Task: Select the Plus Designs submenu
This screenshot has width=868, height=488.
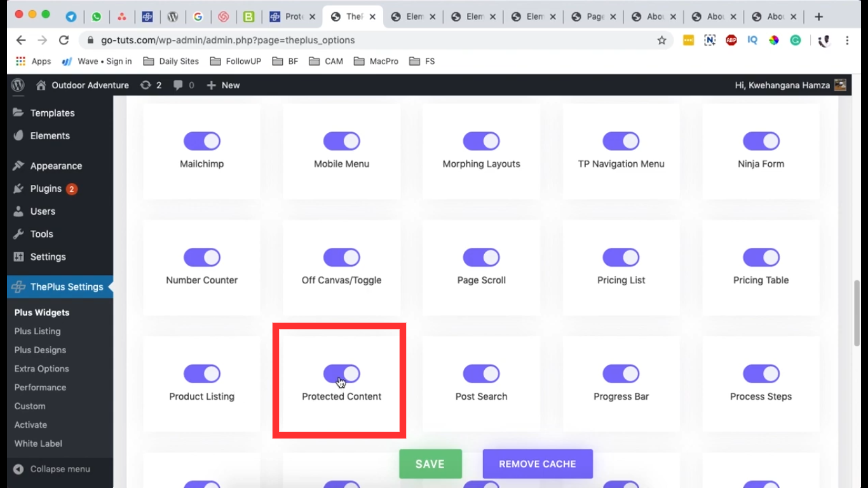Action: (x=40, y=350)
